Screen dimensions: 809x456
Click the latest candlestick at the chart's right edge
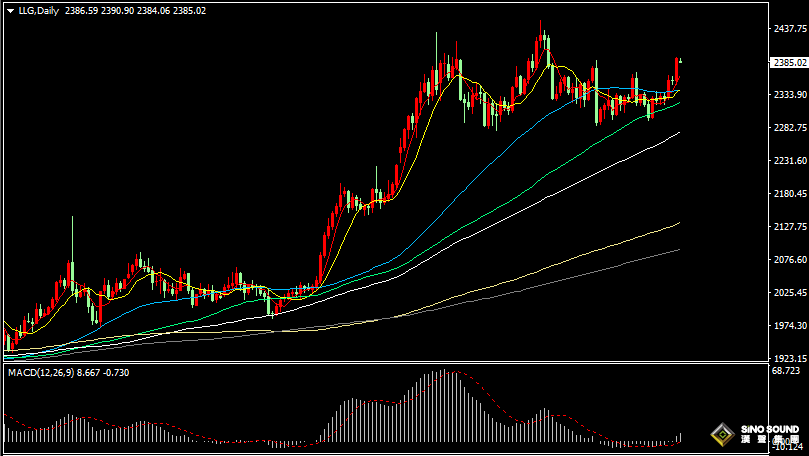[679, 70]
